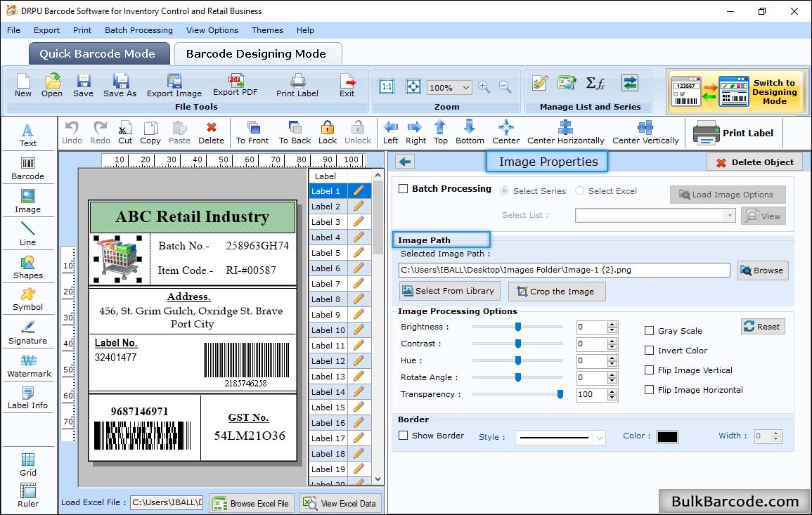Viewport: 812px width, 515px height.
Task: Click the Browse button for image path
Action: point(763,270)
